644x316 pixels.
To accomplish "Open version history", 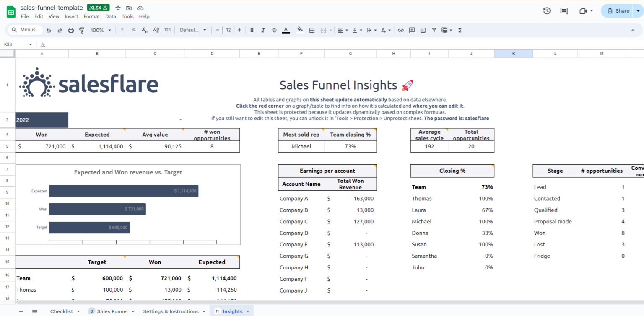I will click(547, 11).
